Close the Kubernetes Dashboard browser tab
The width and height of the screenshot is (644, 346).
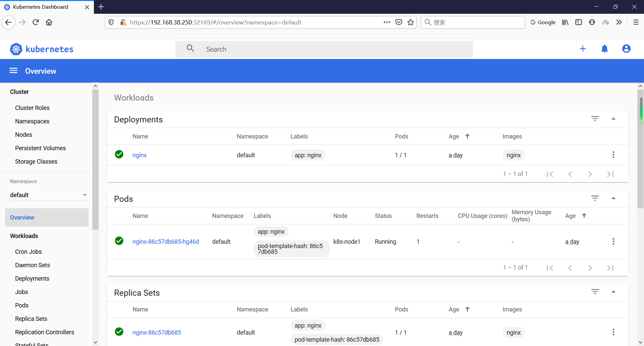point(87,7)
